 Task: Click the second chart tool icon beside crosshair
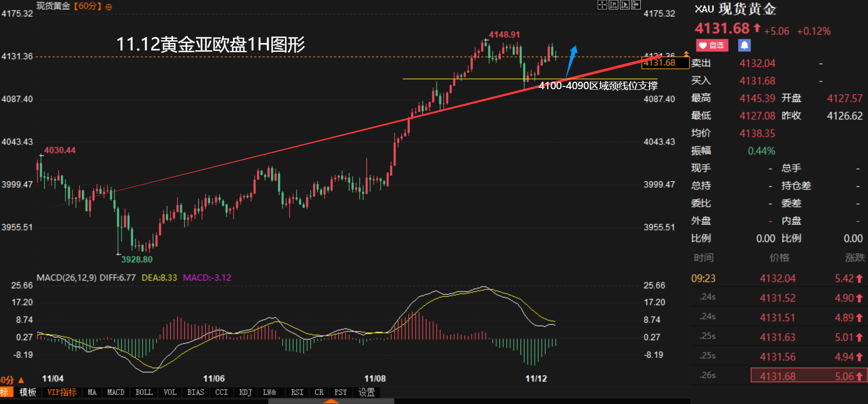tap(613, 5)
